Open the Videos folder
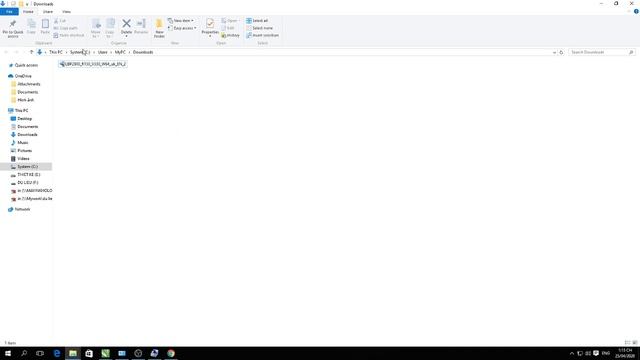The height and width of the screenshot is (360, 640). pyautogui.click(x=23, y=159)
